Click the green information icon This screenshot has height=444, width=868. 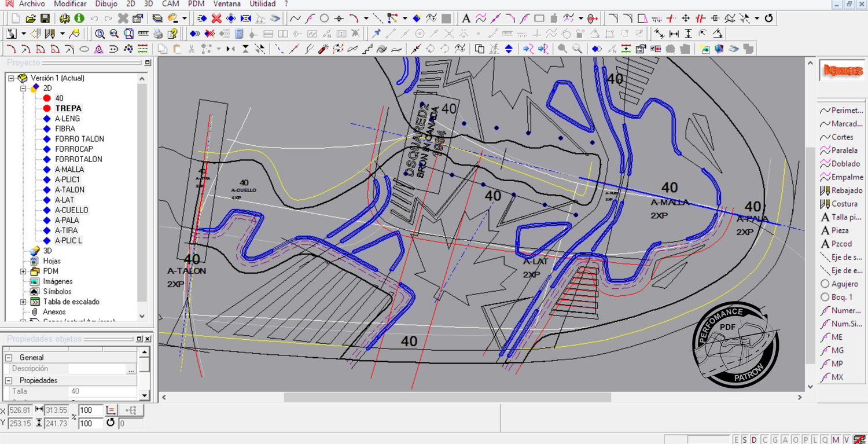click(x=79, y=19)
